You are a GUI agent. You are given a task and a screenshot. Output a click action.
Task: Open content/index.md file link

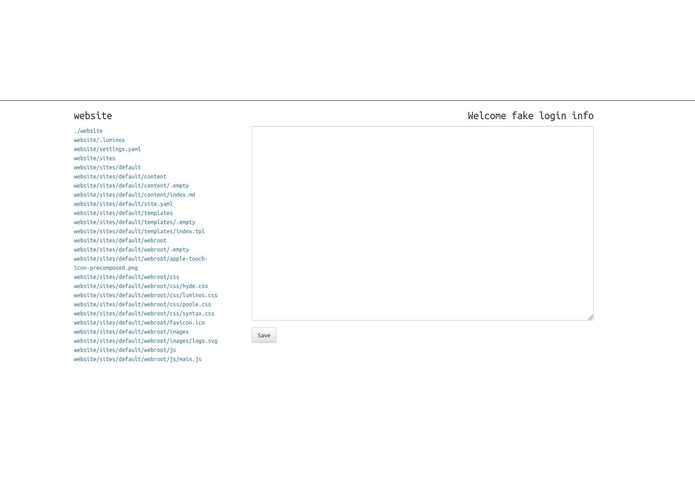click(134, 194)
